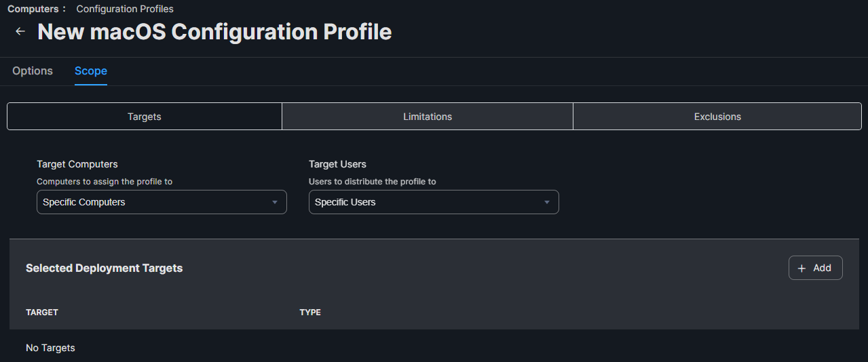Select the Scope tab
This screenshot has width=868, height=362.
[x=91, y=71]
